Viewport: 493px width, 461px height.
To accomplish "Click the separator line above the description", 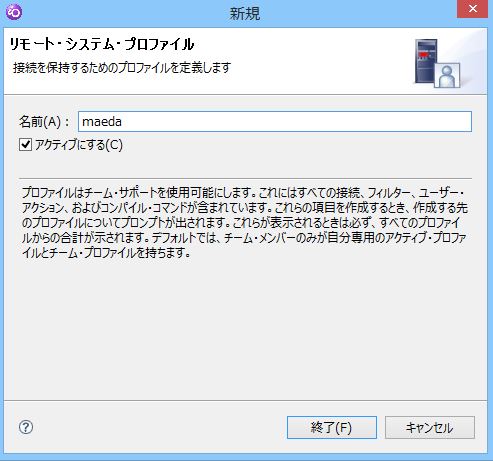I will click(245, 178).
